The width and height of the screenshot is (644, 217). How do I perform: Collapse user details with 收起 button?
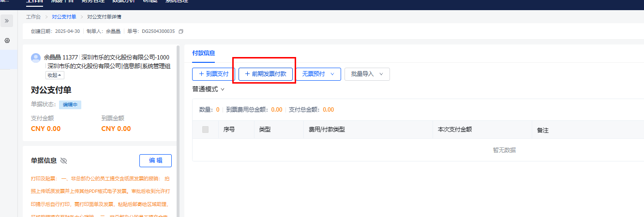(55, 75)
